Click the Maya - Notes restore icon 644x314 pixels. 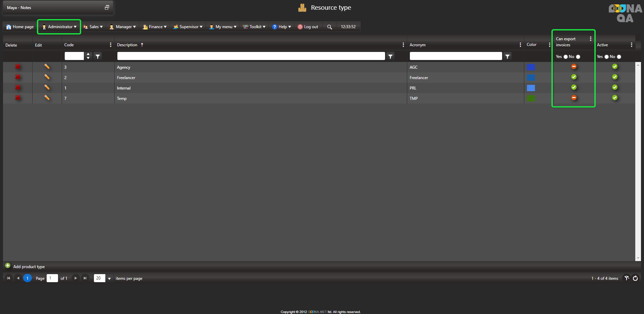pos(107,7)
